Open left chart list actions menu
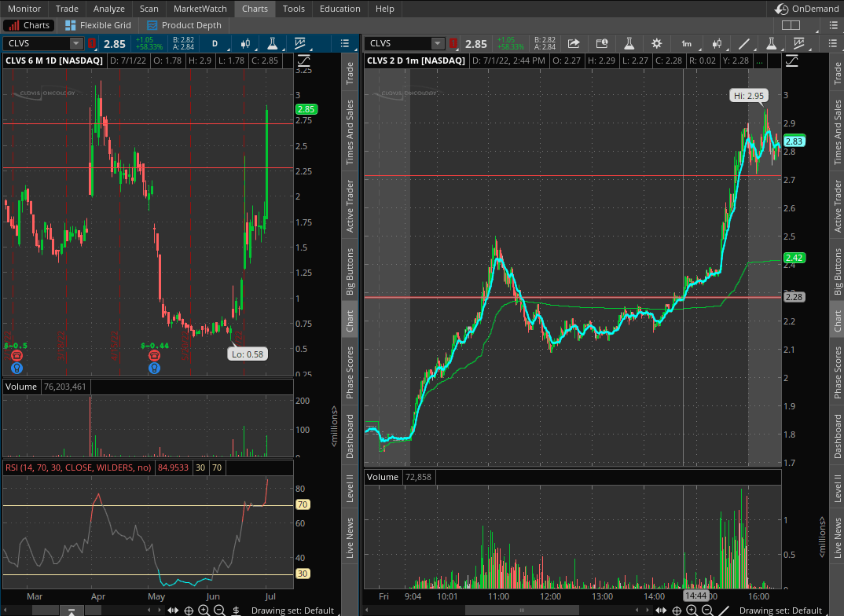Screen dimensions: 844x616 (x=345, y=43)
